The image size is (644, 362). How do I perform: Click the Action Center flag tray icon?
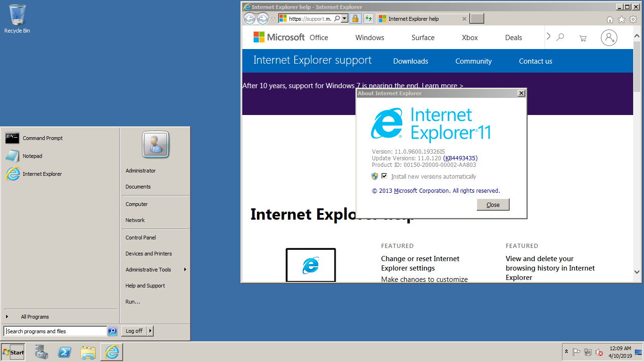click(x=577, y=352)
